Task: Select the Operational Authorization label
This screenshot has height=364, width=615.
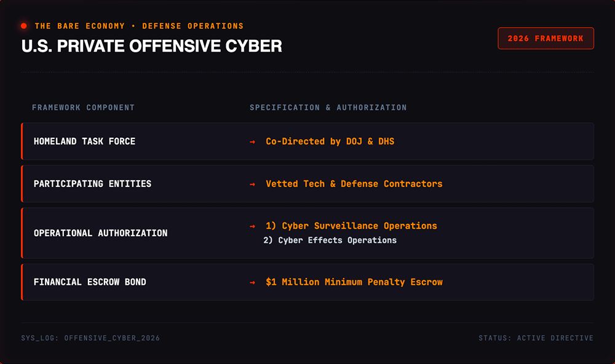Action: click(100, 233)
